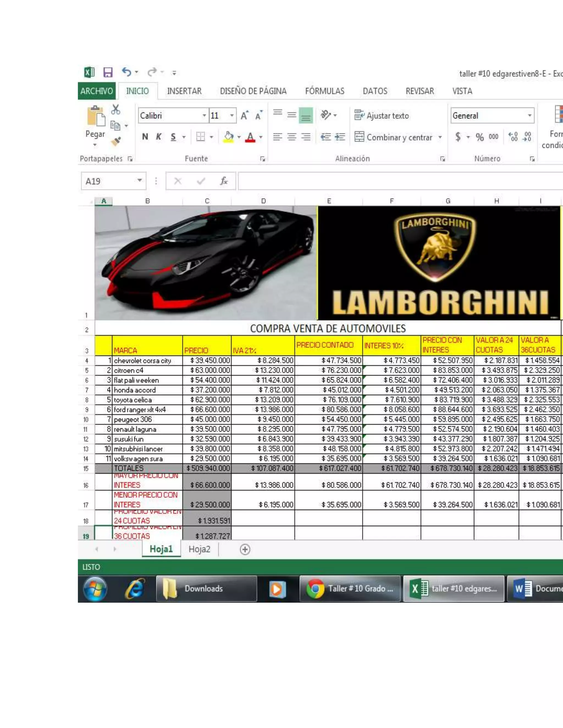
Task: Expand the General number format dropdown
Action: (x=529, y=116)
